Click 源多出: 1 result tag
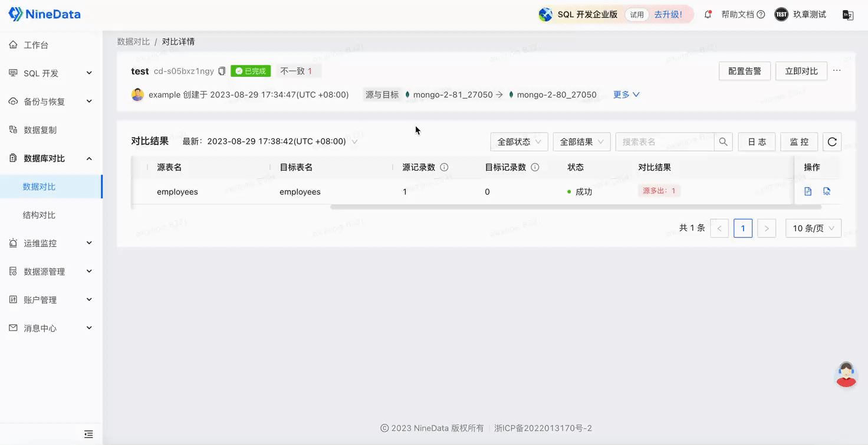868x445 pixels. (x=659, y=191)
